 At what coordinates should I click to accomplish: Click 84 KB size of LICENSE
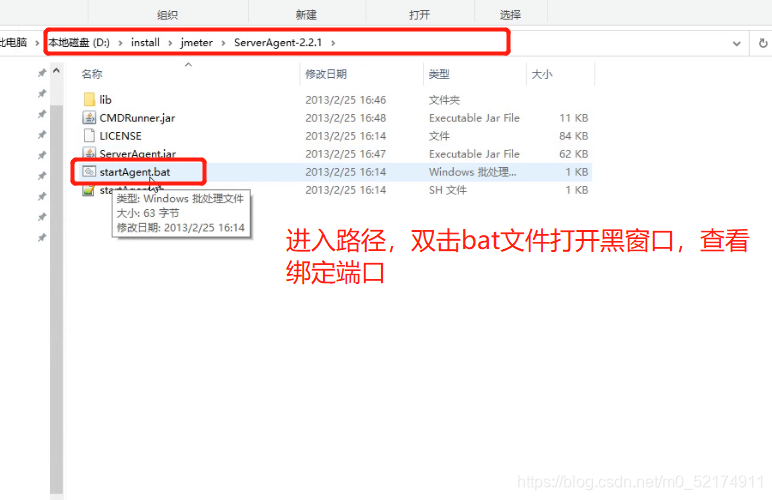574,136
